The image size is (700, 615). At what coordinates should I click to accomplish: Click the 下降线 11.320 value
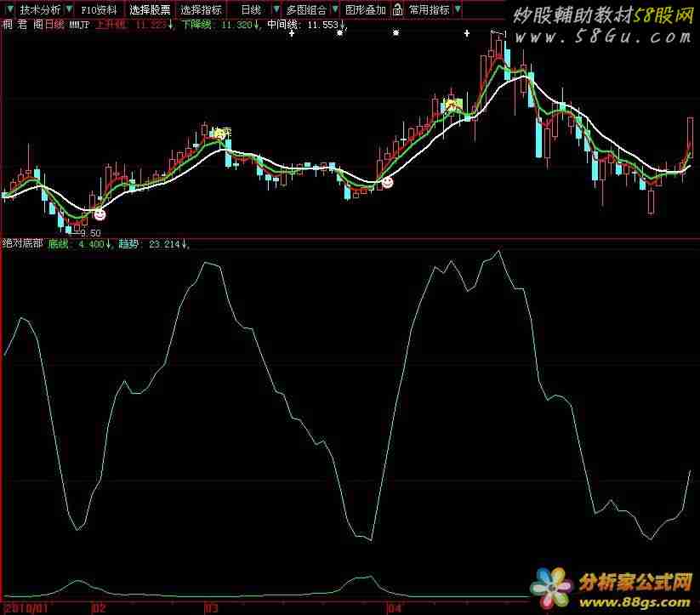pyautogui.click(x=221, y=25)
